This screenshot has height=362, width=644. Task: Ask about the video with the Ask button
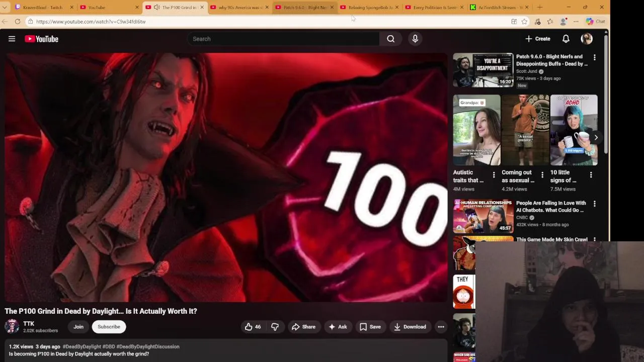[x=338, y=327]
